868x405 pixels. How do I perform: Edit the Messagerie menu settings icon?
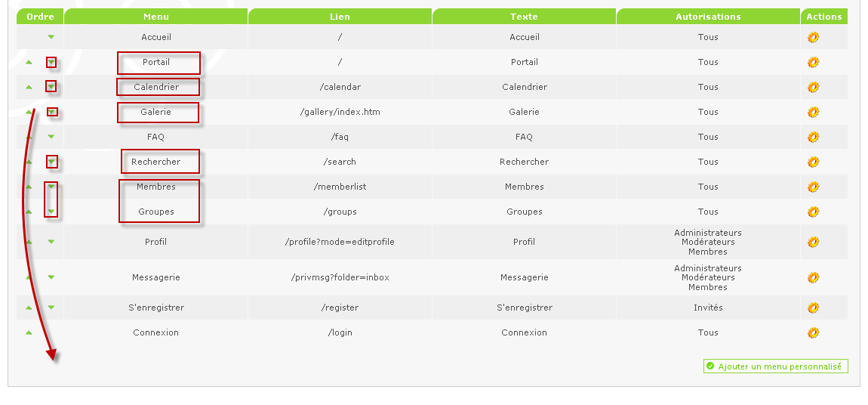[x=813, y=277]
